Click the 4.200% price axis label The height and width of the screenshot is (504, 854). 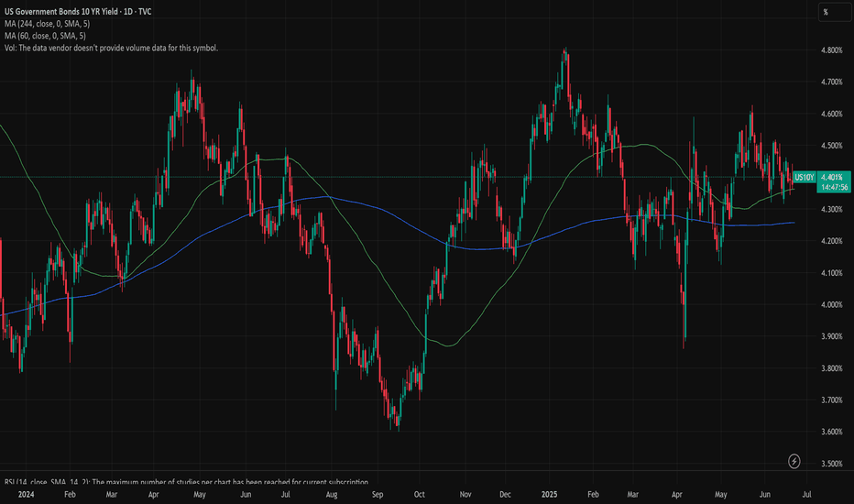pos(832,241)
